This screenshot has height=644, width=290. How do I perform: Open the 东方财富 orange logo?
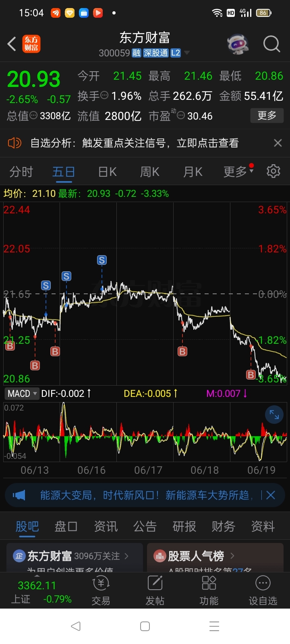click(x=31, y=44)
